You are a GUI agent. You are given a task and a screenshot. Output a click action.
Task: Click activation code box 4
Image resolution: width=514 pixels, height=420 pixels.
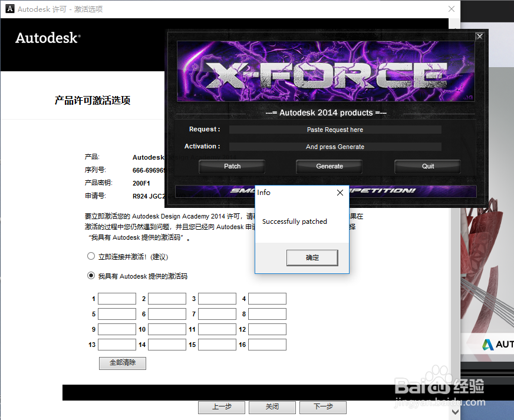point(267,299)
